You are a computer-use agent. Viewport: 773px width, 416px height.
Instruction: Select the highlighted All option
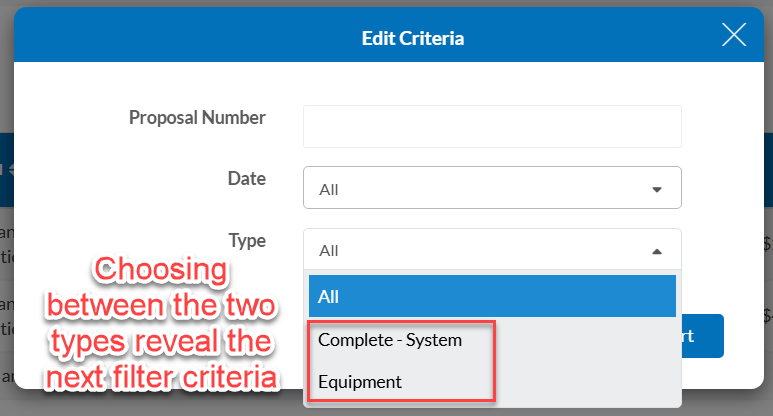[x=492, y=296]
